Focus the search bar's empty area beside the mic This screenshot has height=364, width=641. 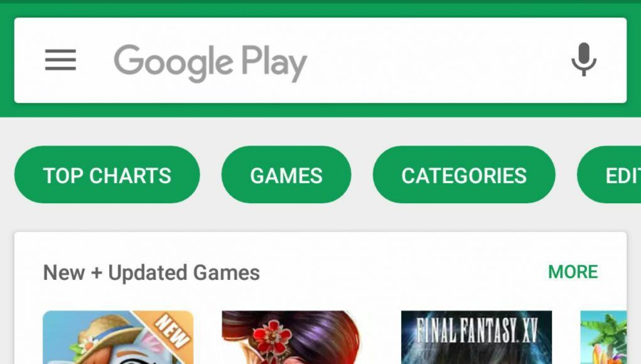point(438,60)
